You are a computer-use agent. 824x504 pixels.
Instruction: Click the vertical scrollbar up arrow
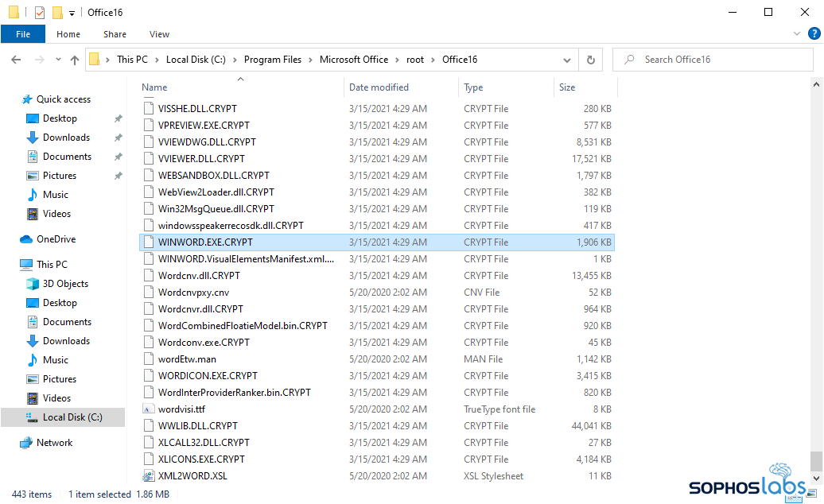point(815,84)
